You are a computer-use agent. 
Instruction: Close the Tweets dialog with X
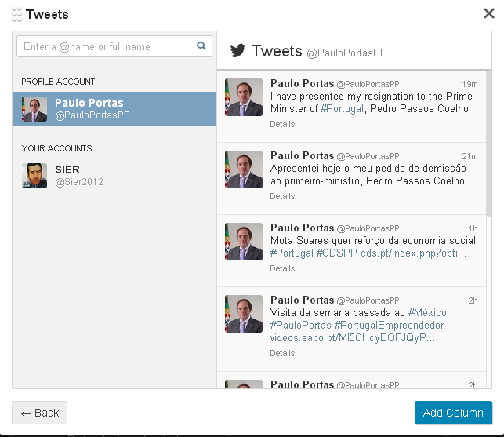489,13
